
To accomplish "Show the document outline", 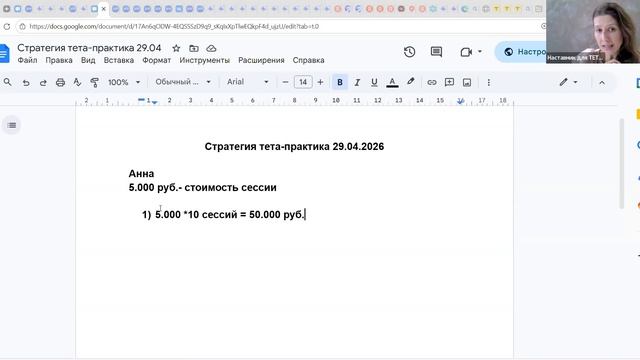I will 12,125.
